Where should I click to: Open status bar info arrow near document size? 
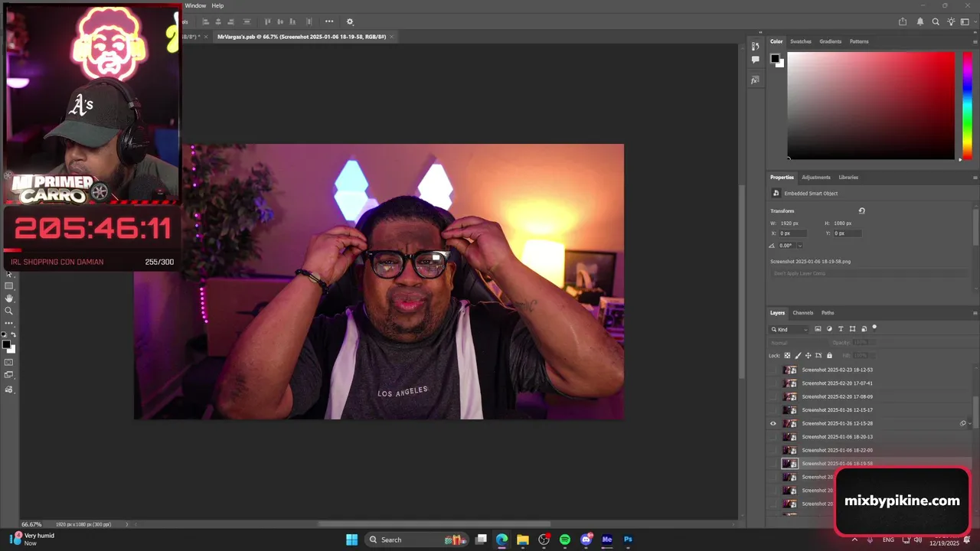127,524
